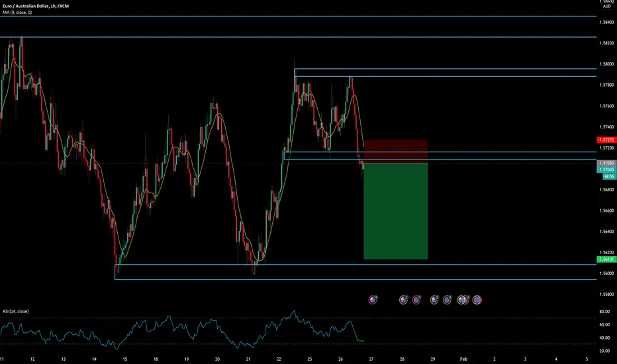The height and width of the screenshot is (364, 617).
Task: Click date 22 on the time axis
Action: (279, 359)
